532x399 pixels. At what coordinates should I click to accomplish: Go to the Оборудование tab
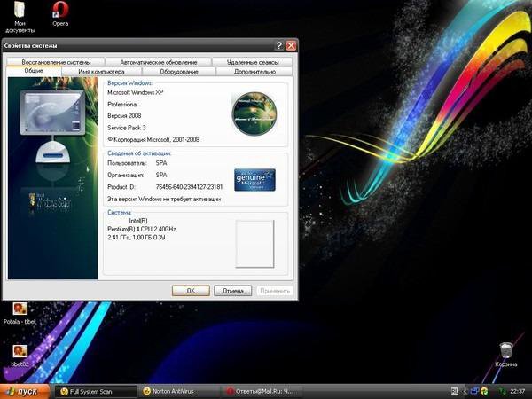pyautogui.click(x=179, y=72)
